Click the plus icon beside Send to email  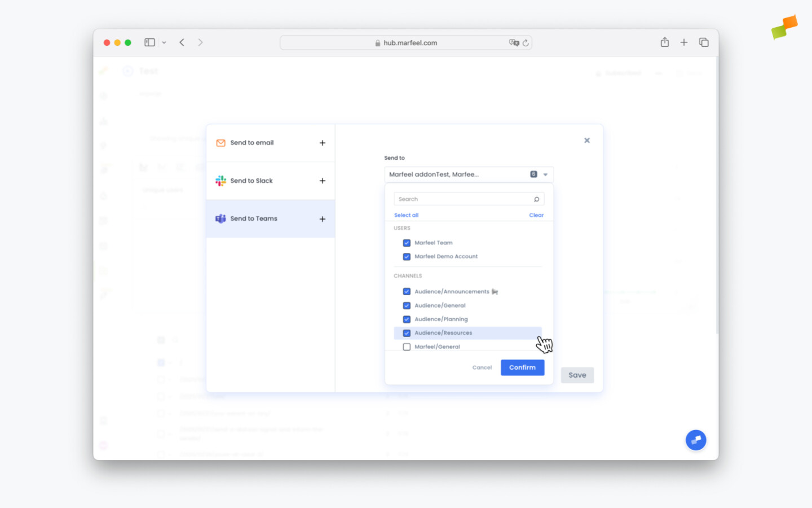pos(322,143)
